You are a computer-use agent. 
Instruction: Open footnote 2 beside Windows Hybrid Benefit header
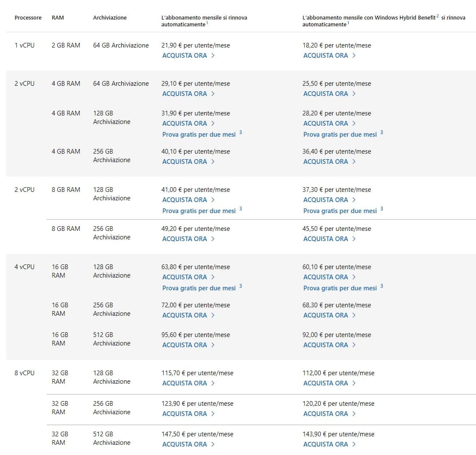tap(437, 16)
